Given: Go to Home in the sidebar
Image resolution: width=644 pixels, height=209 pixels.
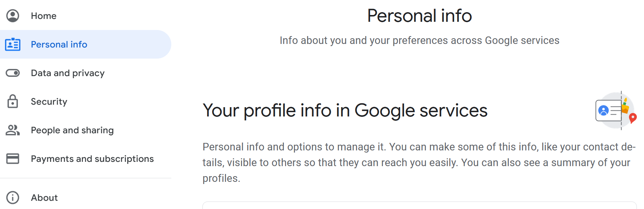Looking at the screenshot, I should 44,16.
